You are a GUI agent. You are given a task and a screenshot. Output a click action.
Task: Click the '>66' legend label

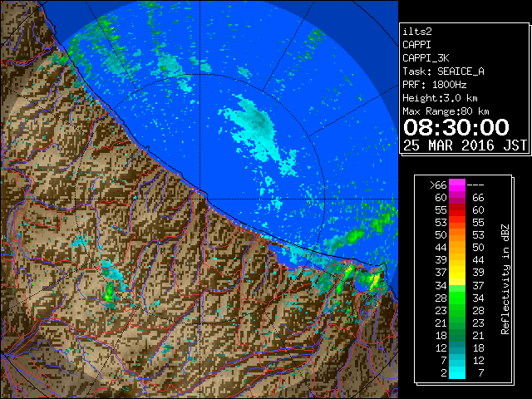[438, 185]
